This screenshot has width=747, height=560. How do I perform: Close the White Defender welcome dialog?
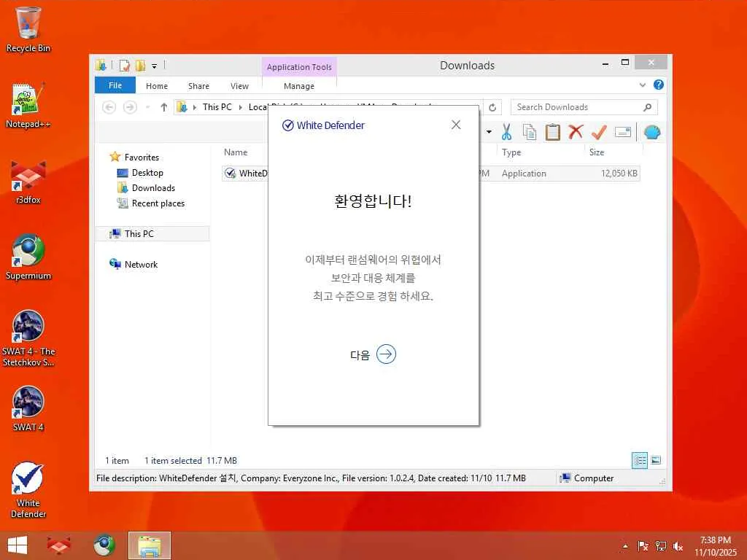click(x=456, y=125)
